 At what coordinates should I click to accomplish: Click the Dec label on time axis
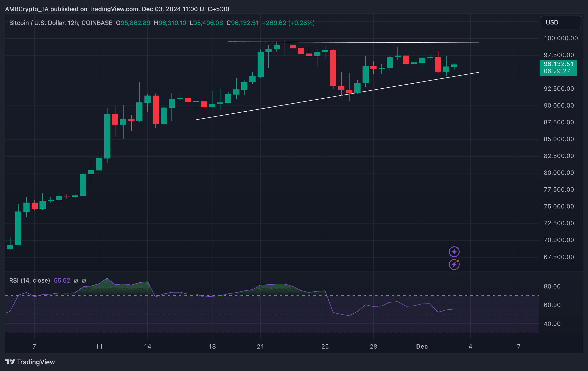tap(422, 347)
